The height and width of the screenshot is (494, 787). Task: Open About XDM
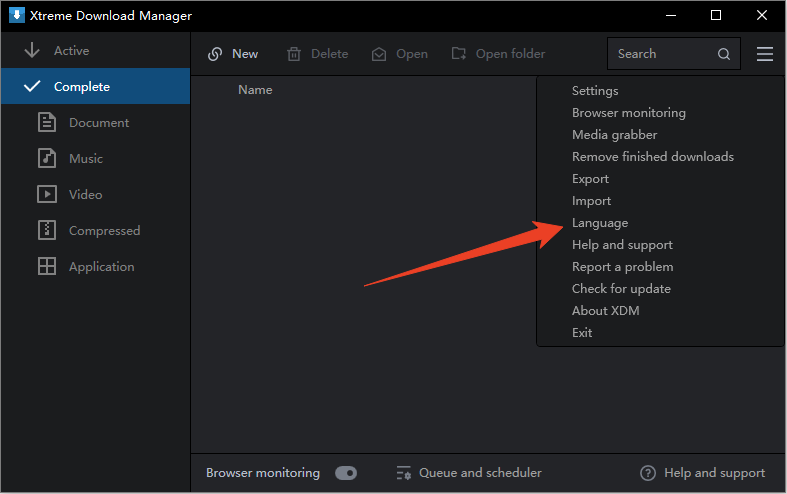(605, 311)
